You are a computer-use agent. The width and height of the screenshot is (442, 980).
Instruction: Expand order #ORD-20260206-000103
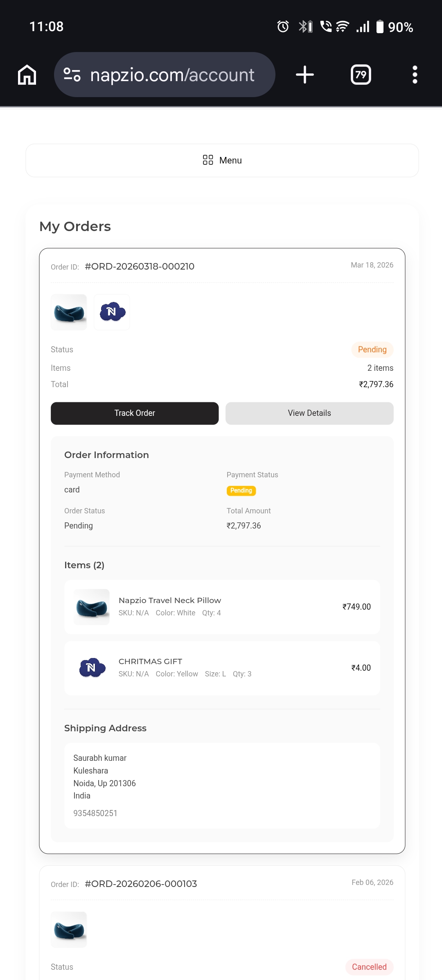click(x=140, y=884)
